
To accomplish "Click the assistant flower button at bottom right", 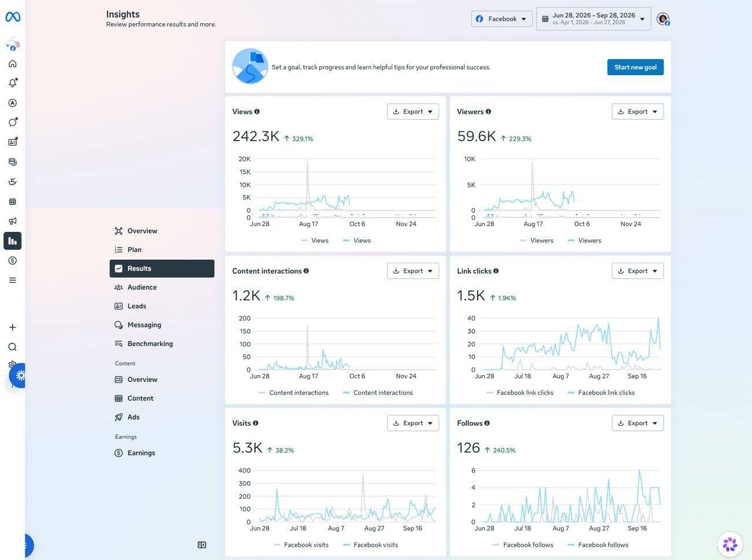I will [730, 544].
